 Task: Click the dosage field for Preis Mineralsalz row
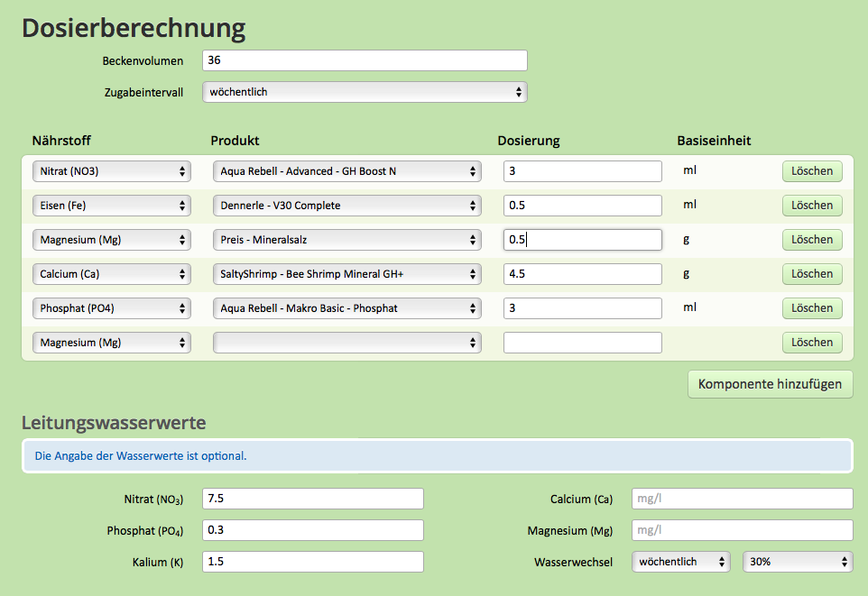click(x=582, y=240)
